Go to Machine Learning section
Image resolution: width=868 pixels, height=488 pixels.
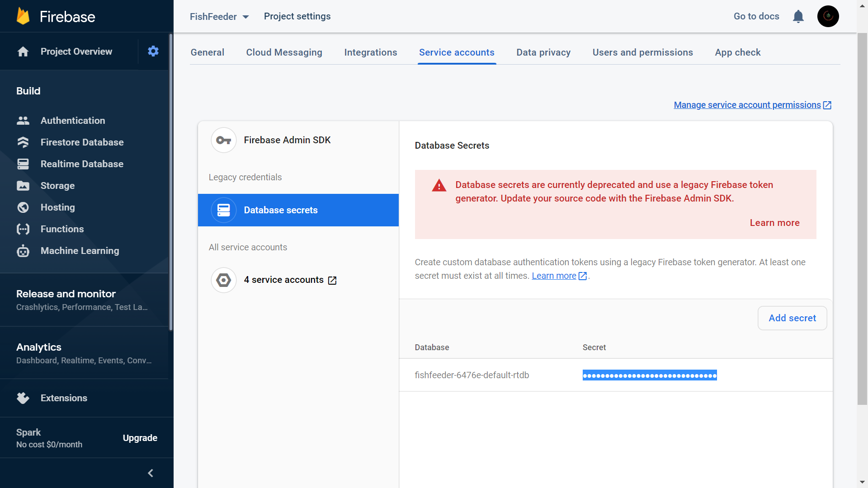pos(80,251)
